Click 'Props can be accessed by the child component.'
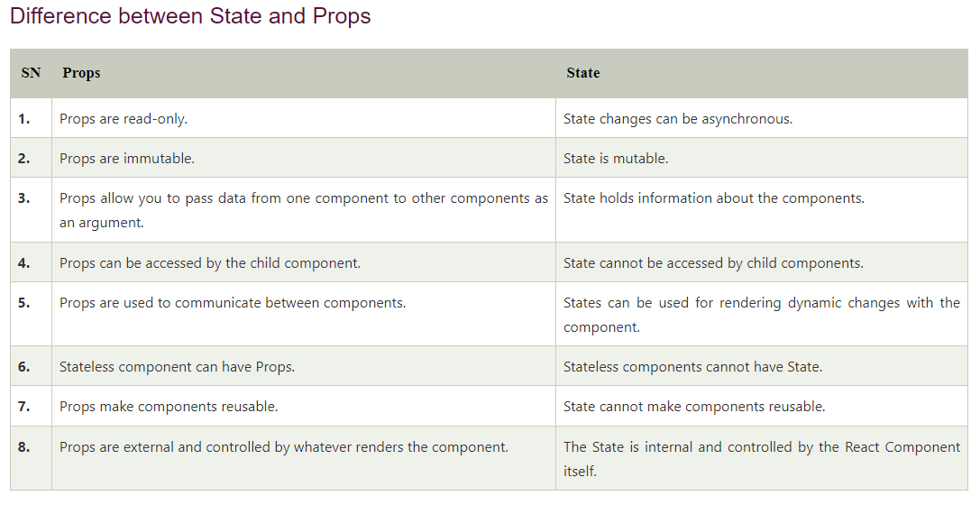 pos(210,263)
